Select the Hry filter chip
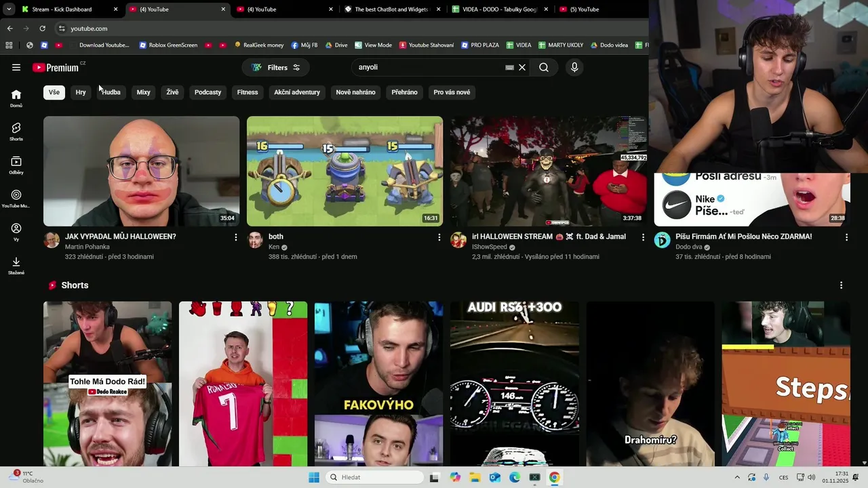The image size is (868, 488). click(81, 92)
